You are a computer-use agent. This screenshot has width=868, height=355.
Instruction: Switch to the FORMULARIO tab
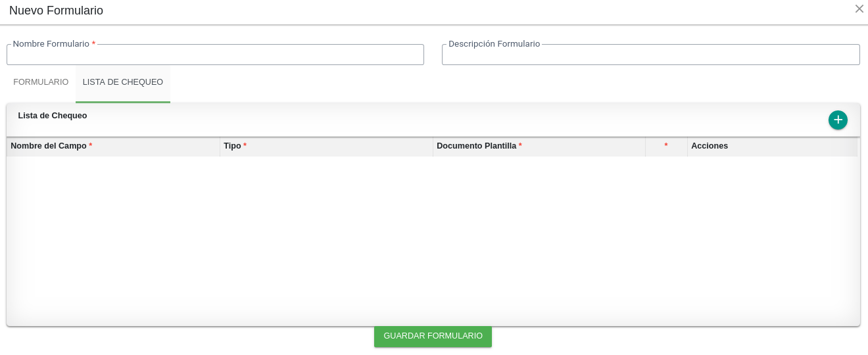(x=41, y=82)
